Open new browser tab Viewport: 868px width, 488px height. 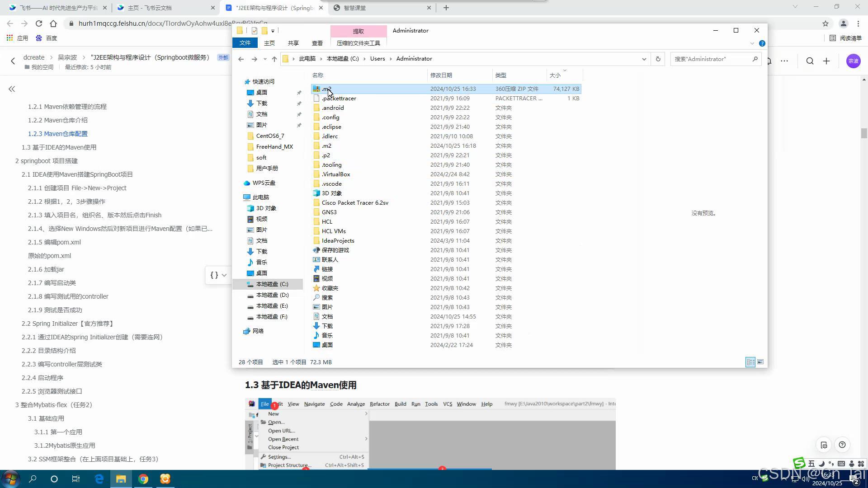[x=446, y=8]
